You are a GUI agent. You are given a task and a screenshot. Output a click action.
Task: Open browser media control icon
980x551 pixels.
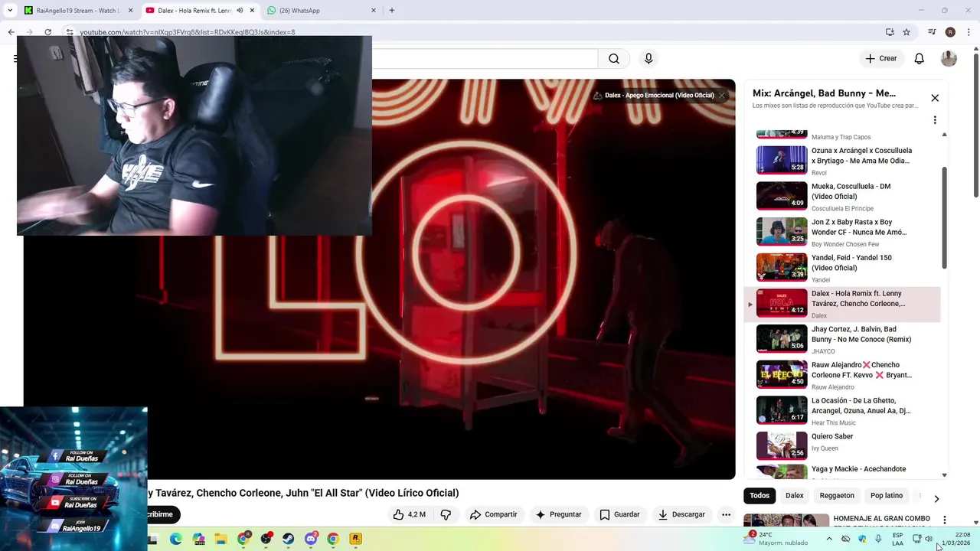tap(932, 32)
